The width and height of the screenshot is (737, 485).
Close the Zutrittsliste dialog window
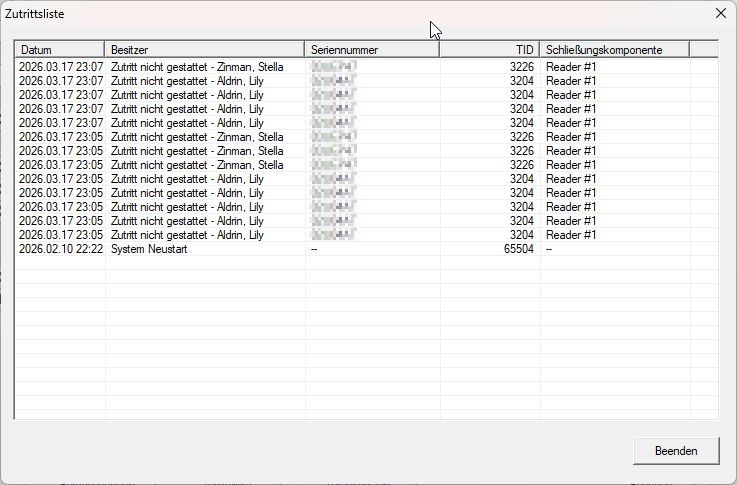720,13
